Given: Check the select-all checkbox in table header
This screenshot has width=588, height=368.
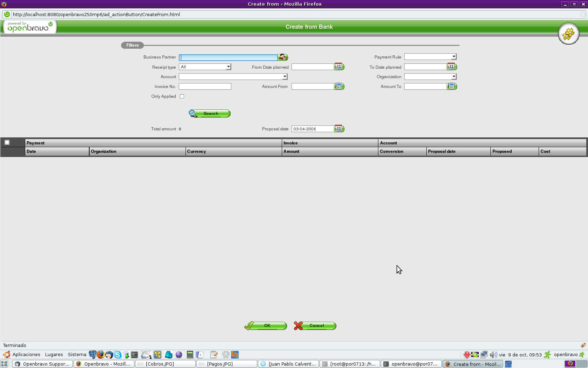Looking at the screenshot, I should (7, 142).
